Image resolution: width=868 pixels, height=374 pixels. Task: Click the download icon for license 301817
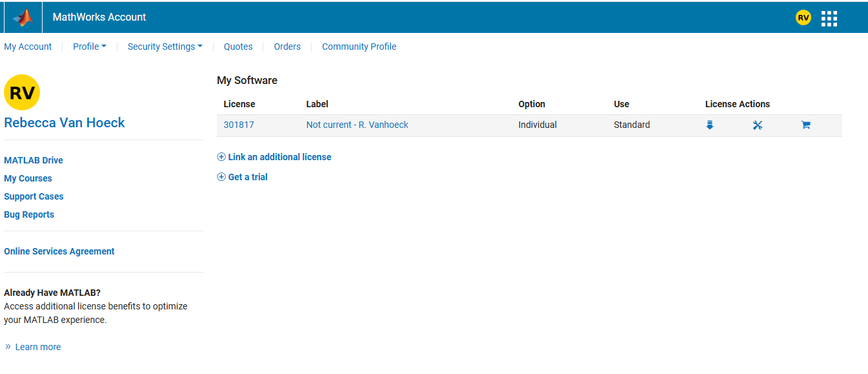tap(709, 125)
